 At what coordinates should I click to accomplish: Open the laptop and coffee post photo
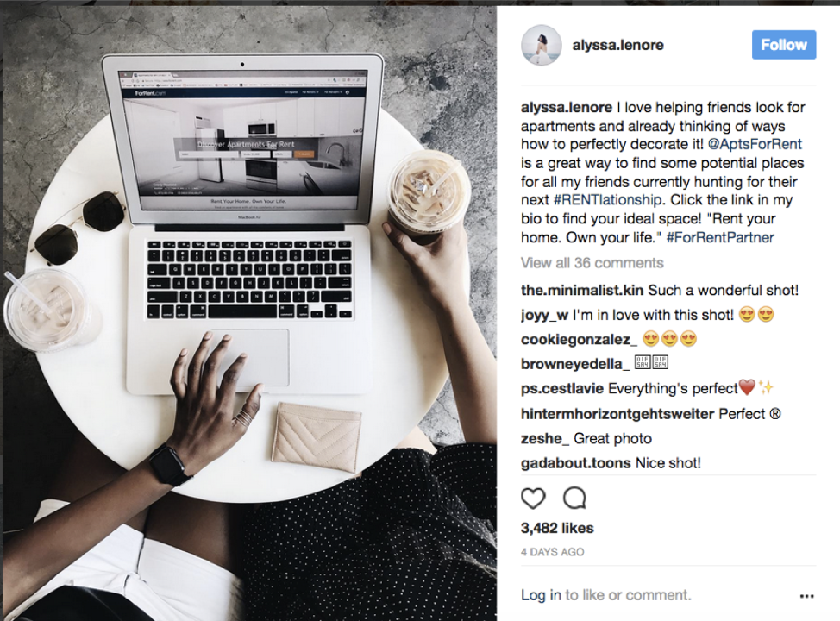[248, 313]
